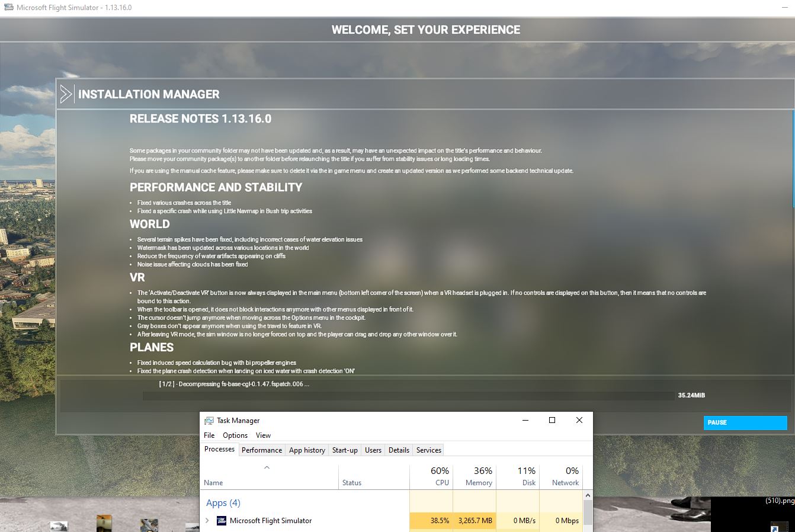Pause the installation download
The height and width of the screenshot is (532, 795).
745,422
